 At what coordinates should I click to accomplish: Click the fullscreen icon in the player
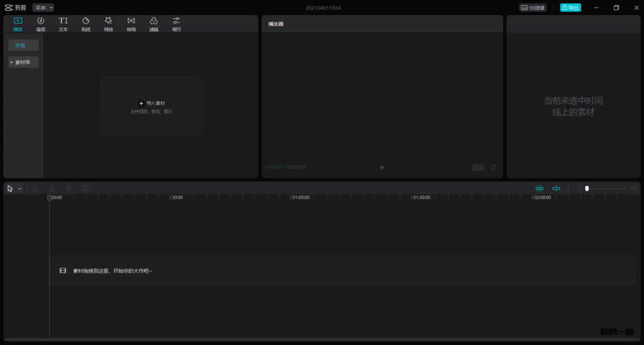pos(494,167)
